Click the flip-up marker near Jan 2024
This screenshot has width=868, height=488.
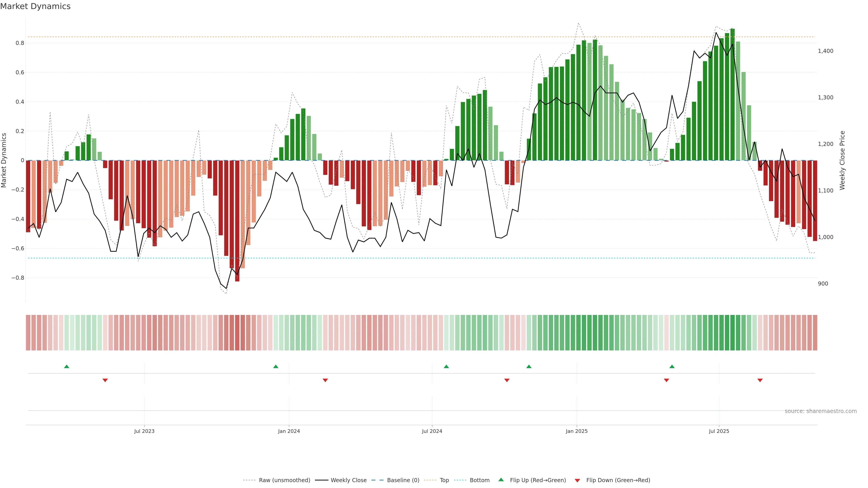(x=276, y=366)
